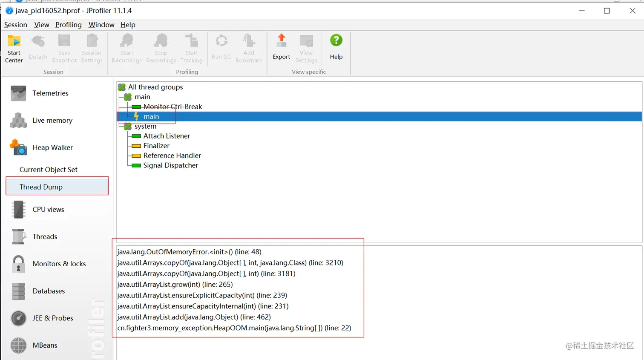Viewport: 644px width, 360px height.
Task: Open the JEE & Probes gauge icon
Action: (x=19, y=318)
